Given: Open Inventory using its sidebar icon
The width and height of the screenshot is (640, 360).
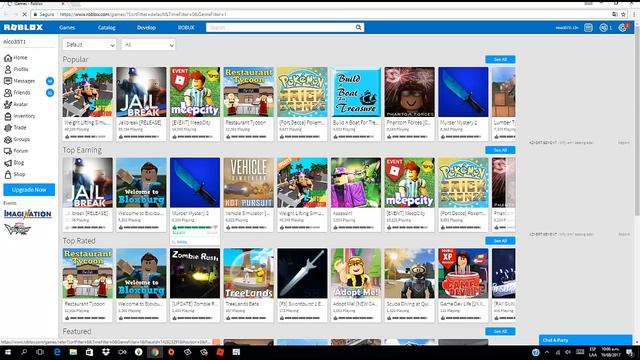Looking at the screenshot, I should 8,116.
